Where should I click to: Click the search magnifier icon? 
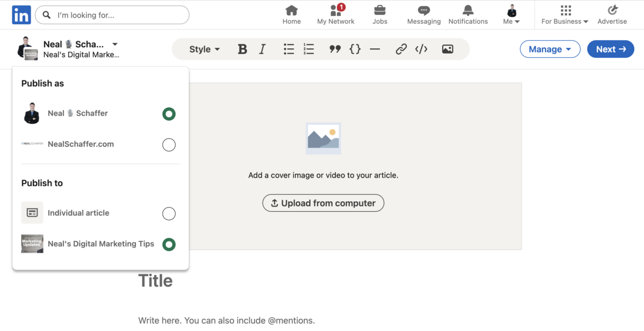tap(47, 15)
